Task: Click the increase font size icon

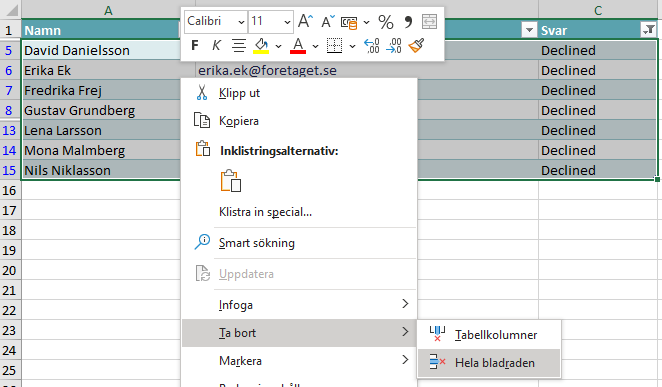Action: 305,21
